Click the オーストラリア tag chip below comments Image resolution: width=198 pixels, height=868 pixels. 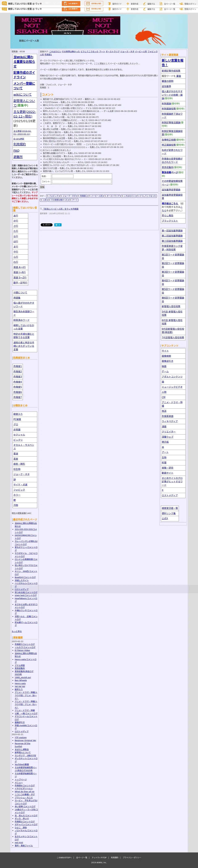[112, 196]
